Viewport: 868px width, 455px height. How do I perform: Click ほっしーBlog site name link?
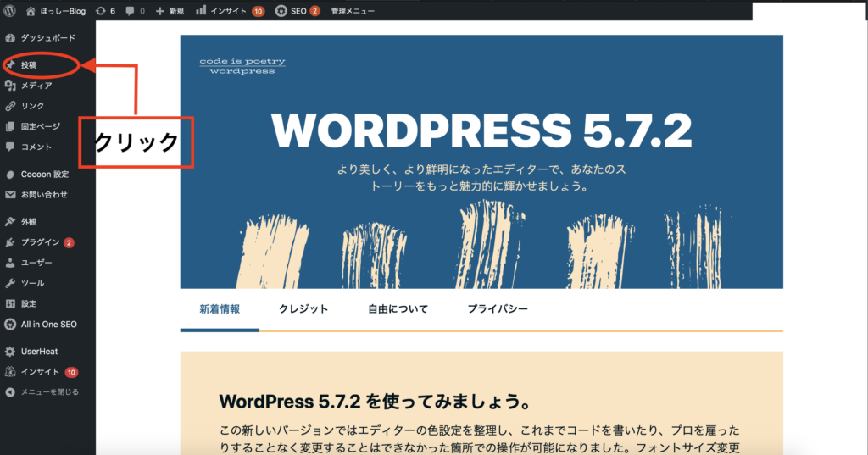(63, 11)
